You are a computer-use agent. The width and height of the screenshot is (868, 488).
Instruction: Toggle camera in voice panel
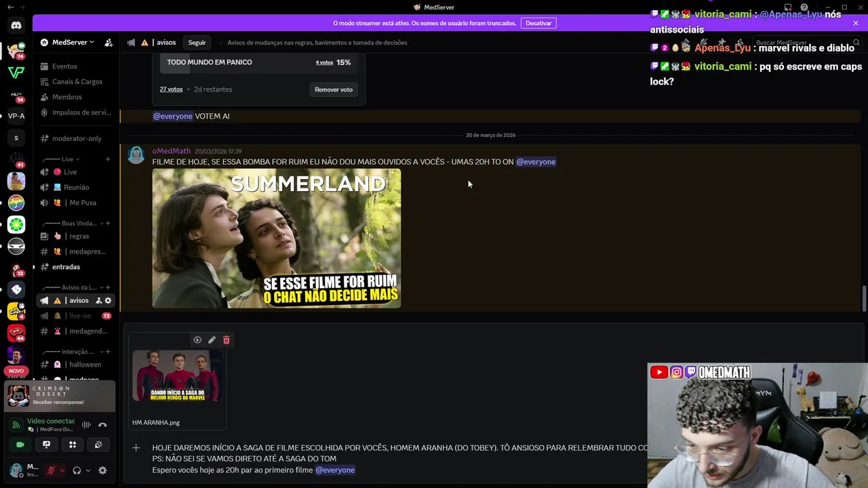[20, 445]
